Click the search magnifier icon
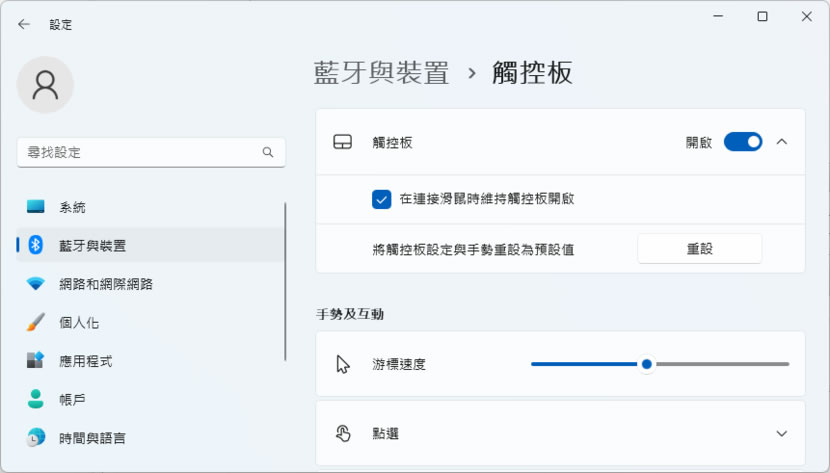830x473 pixels. click(268, 153)
